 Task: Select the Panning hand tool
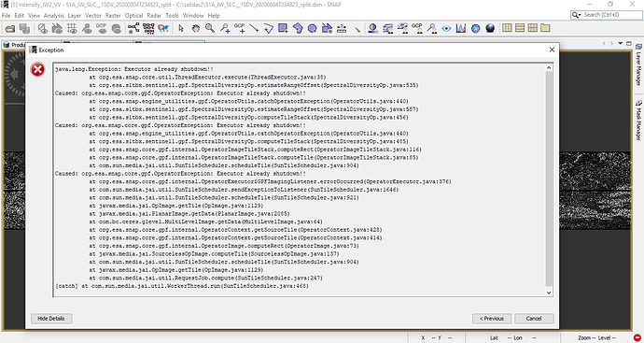(x=195, y=28)
